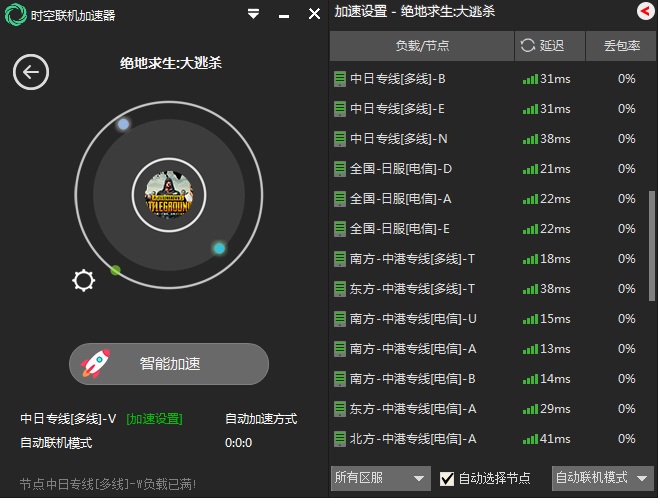Image resolution: width=660 pixels, height=504 pixels.
Task: Click current node 中日专线[多线]-V label
Action: click(68, 419)
